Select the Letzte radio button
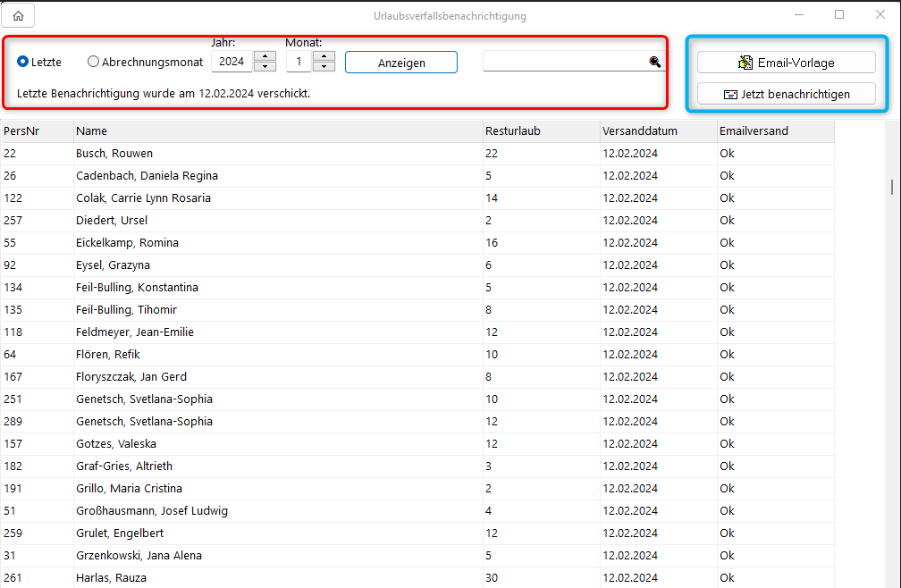 click(x=23, y=62)
